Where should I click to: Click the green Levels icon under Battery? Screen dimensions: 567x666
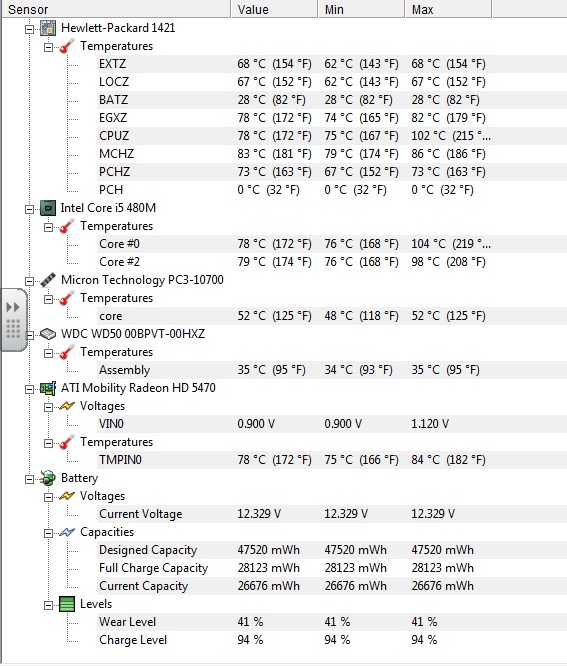pyautogui.click(x=67, y=604)
